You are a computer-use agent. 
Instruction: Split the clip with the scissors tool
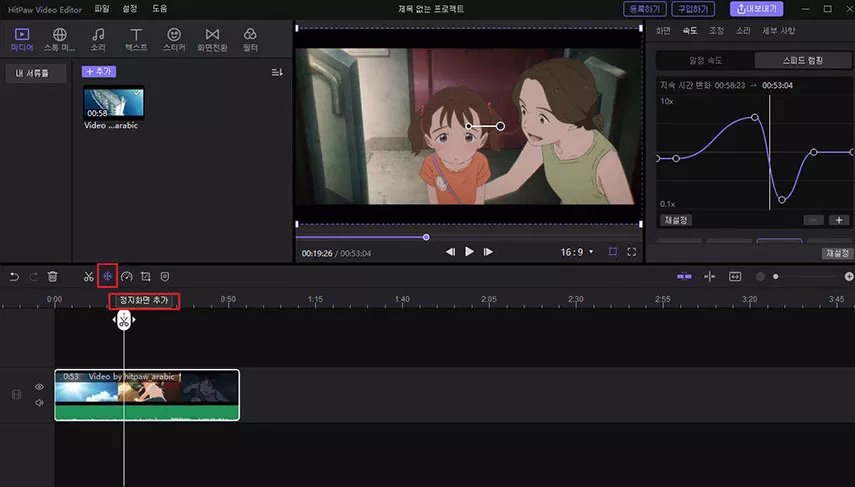pos(89,277)
